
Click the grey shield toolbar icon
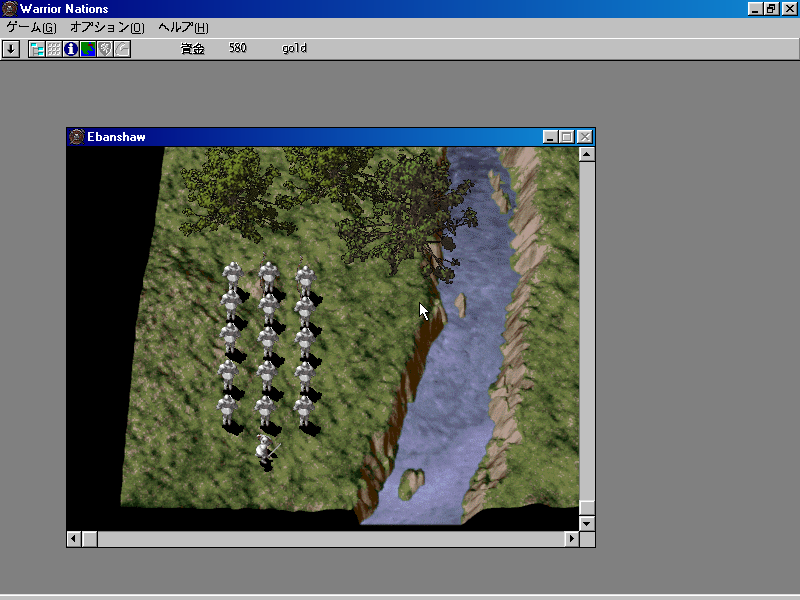(x=105, y=49)
